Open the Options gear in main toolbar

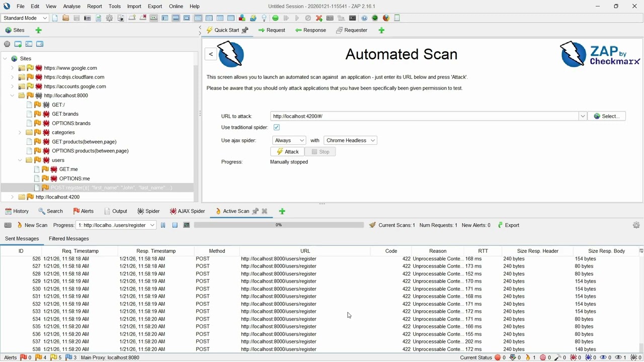(x=109, y=18)
